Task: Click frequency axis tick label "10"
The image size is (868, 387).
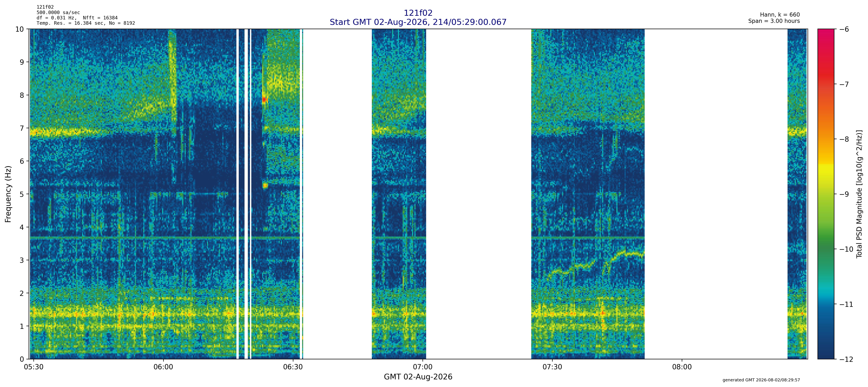Action: (x=20, y=29)
